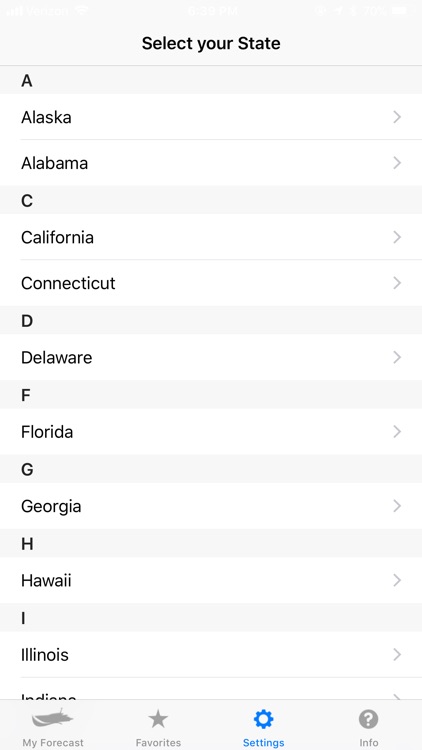The height and width of the screenshot is (750, 422).
Task: Choose Hawaii as your state
Action: click(x=211, y=581)
